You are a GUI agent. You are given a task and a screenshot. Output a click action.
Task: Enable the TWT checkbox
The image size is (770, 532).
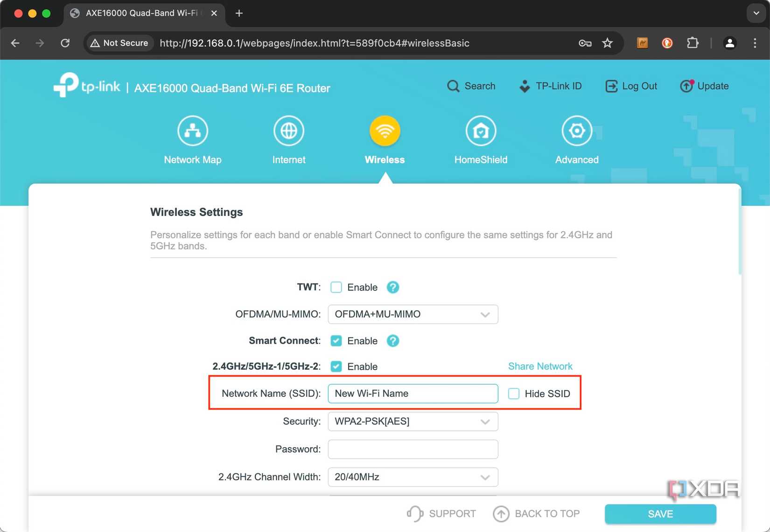click(x=336, y=287)
